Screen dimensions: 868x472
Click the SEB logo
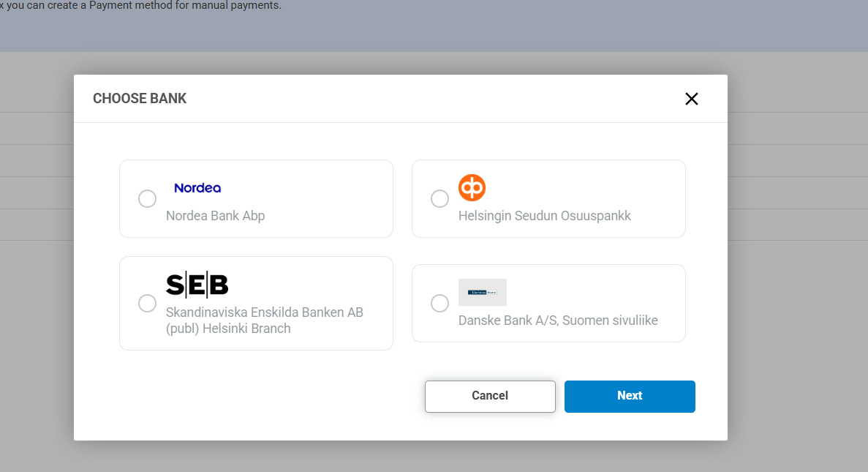click(x=197, y=285)
